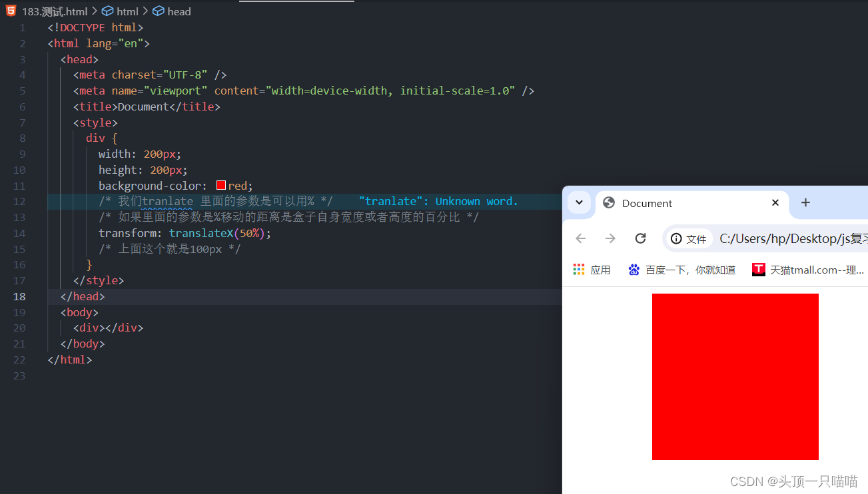
Task: Click the browser forward arrow
Action: point(610,238)
